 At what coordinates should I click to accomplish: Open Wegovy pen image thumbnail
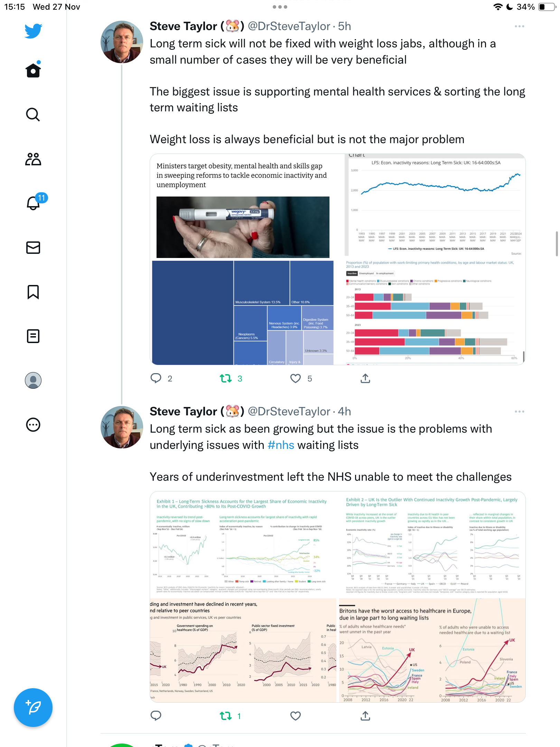tap(243, 227)
